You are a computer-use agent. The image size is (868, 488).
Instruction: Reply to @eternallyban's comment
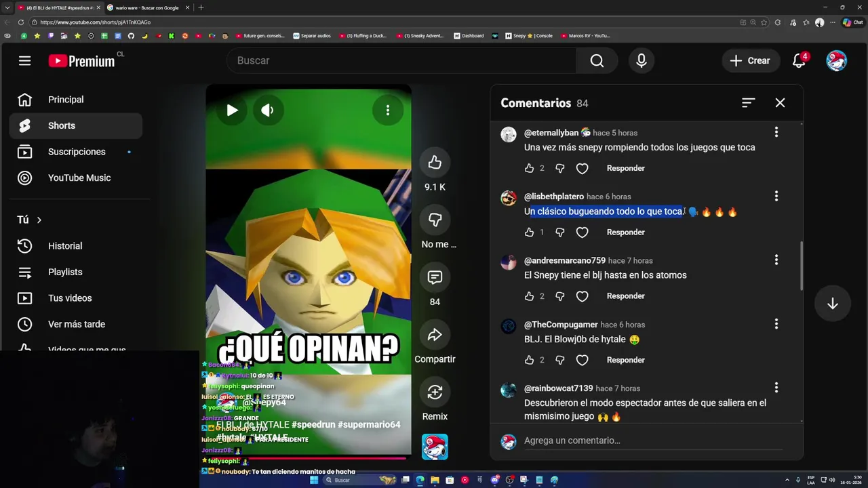(625, 168)
